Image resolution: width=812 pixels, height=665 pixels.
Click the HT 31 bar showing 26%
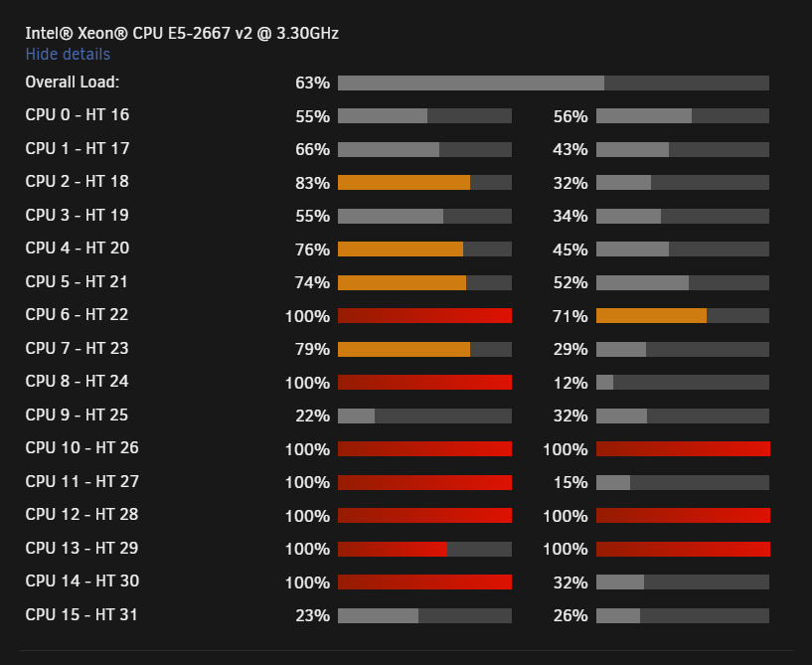click(683, 615)
